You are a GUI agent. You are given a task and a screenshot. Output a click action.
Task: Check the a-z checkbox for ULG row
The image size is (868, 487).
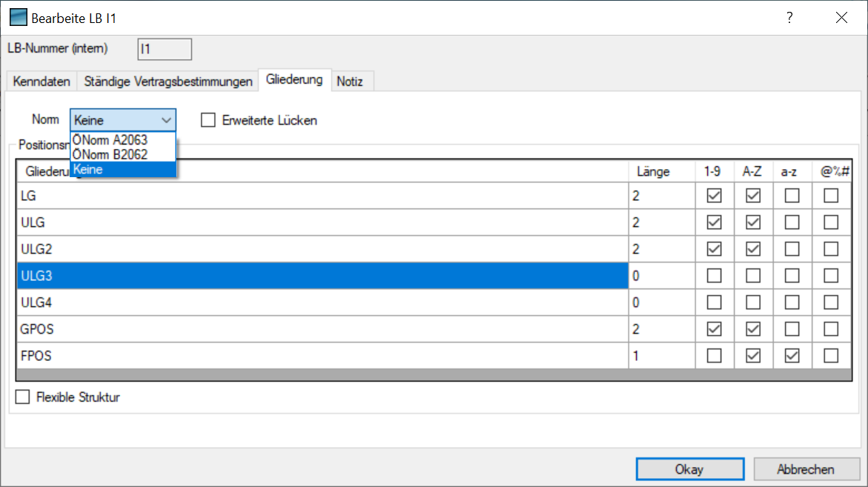792,222
